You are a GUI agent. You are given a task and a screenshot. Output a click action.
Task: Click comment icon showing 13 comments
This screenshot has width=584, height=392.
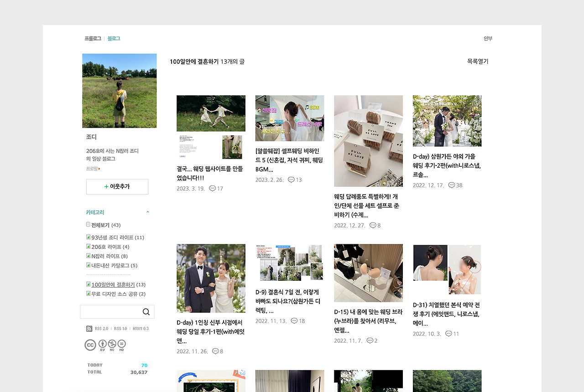coord(291,180)
